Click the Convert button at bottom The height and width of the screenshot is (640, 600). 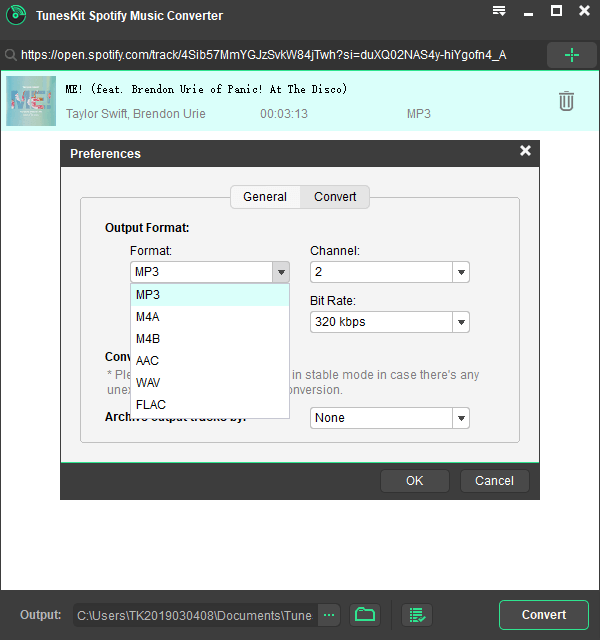coord(544,615)
